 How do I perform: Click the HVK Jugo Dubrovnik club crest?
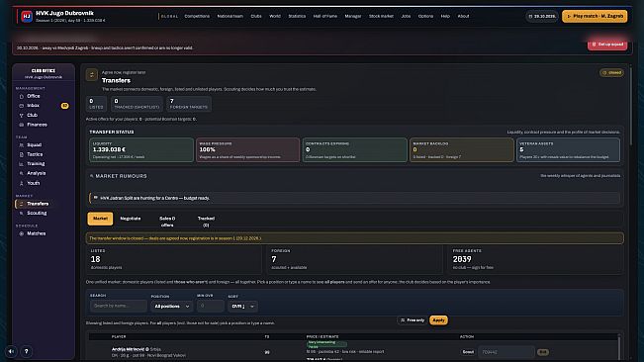pyautogui.click(x=27, y=17)
